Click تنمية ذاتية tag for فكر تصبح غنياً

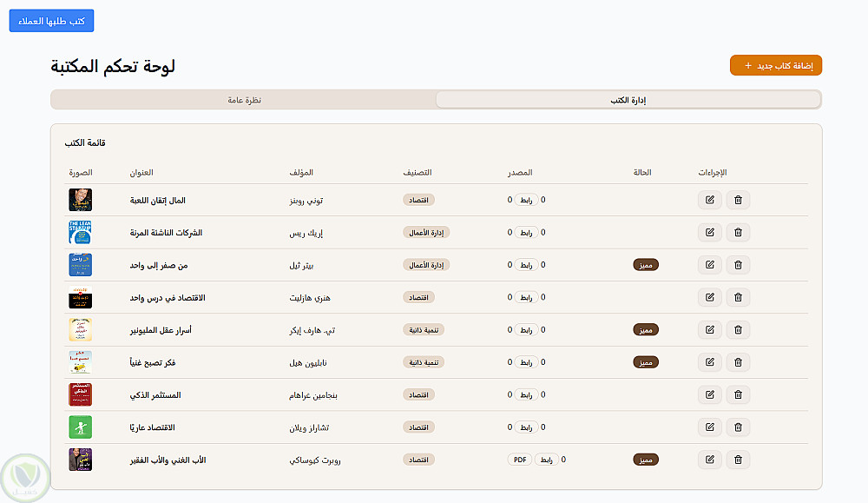tap(424, 362)
